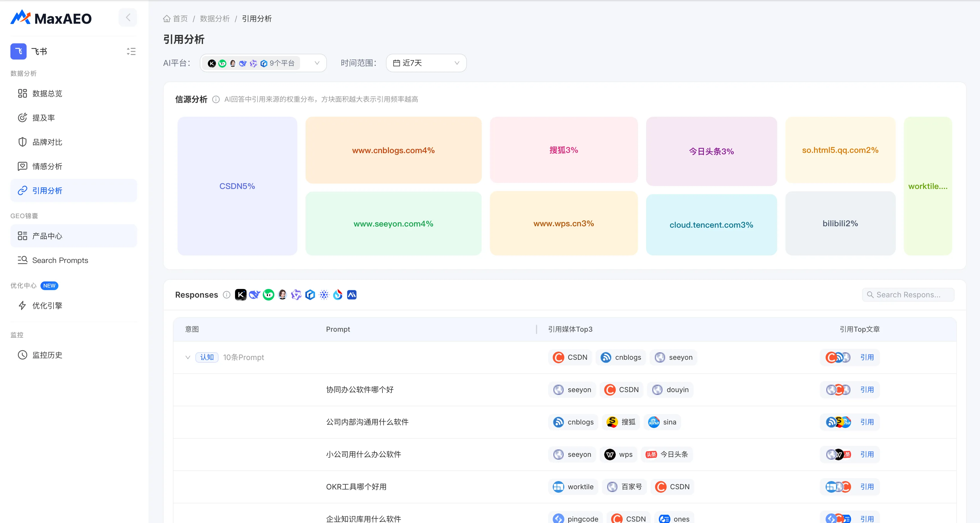Click the sina media chip
This screenshot has height=523, width=980.
[662, 422]
